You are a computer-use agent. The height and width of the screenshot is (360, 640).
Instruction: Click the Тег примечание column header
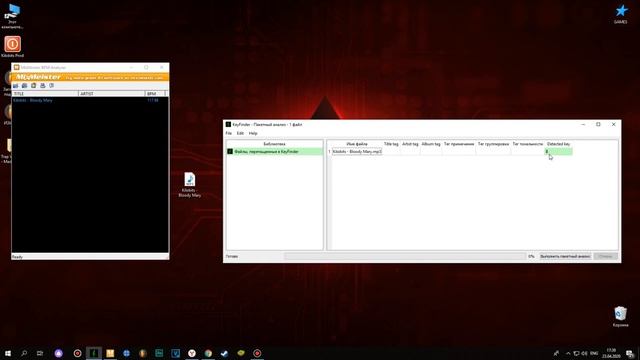click(459, 144)
